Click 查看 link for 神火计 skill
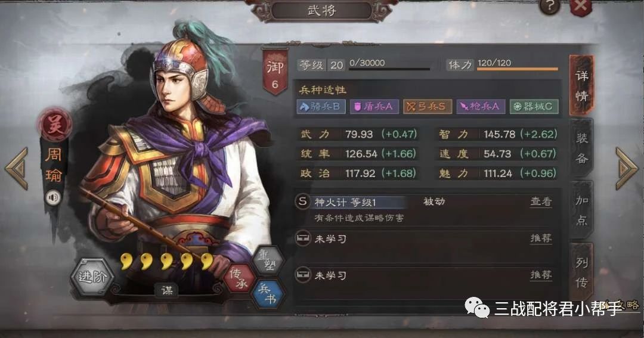 pyautogui.click(x=541, y=201)
